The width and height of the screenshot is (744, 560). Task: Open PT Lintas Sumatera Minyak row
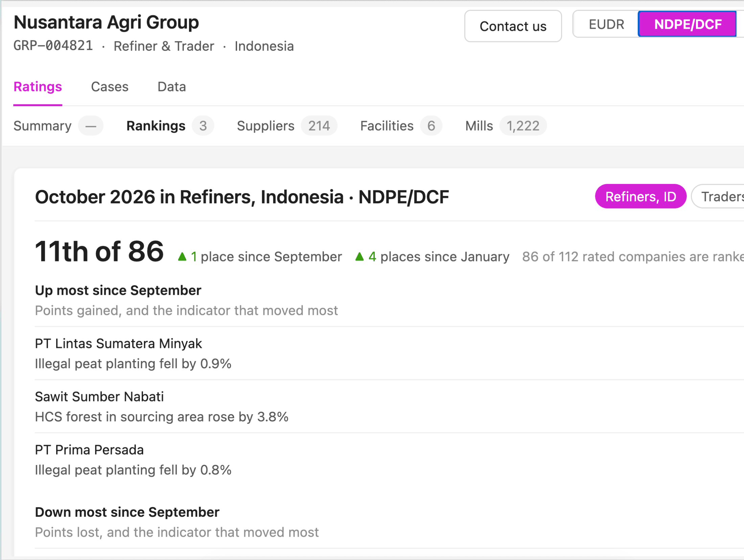[389, 353]
